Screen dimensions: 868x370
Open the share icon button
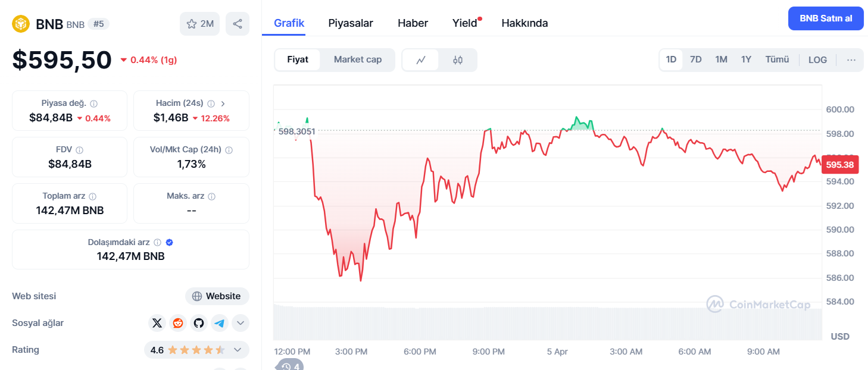[238, 24]
